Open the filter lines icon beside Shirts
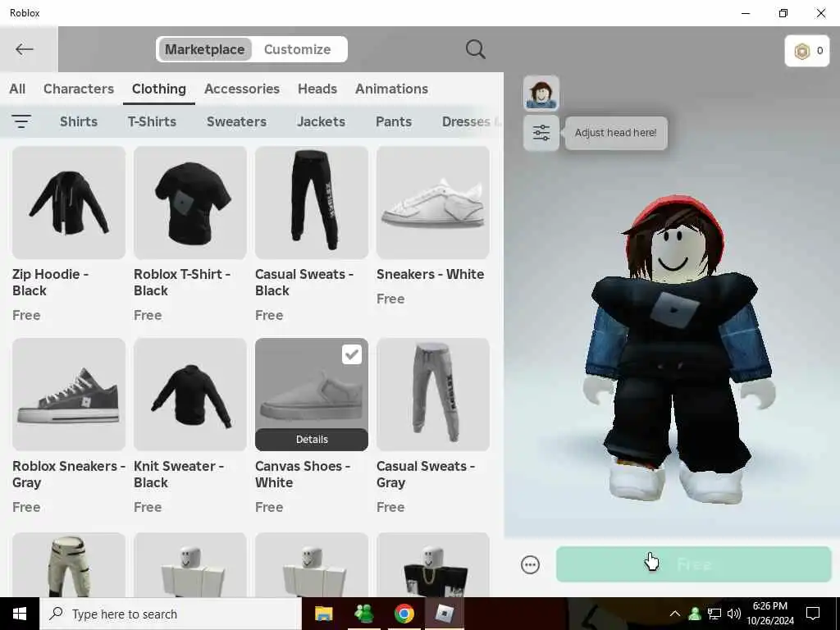Screen dimensions: 840x630 click(x=21, y=121)
